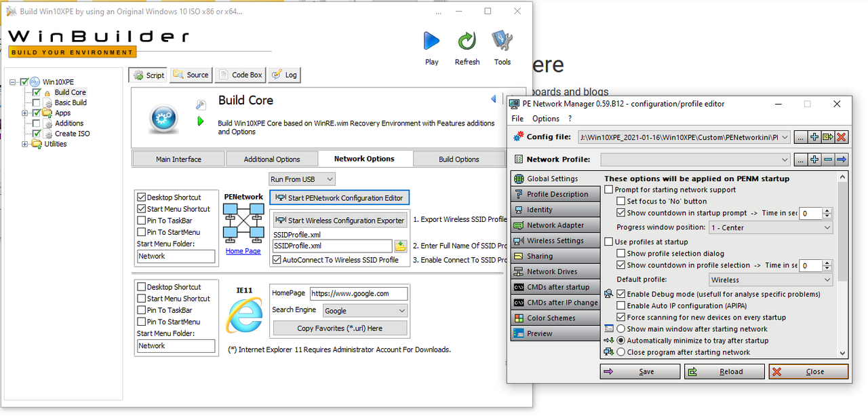Image resolution: width=868 pixels, height=416 pixels.
Task: Switch to Additional Options tab
Action: click(x=272, y=159)
